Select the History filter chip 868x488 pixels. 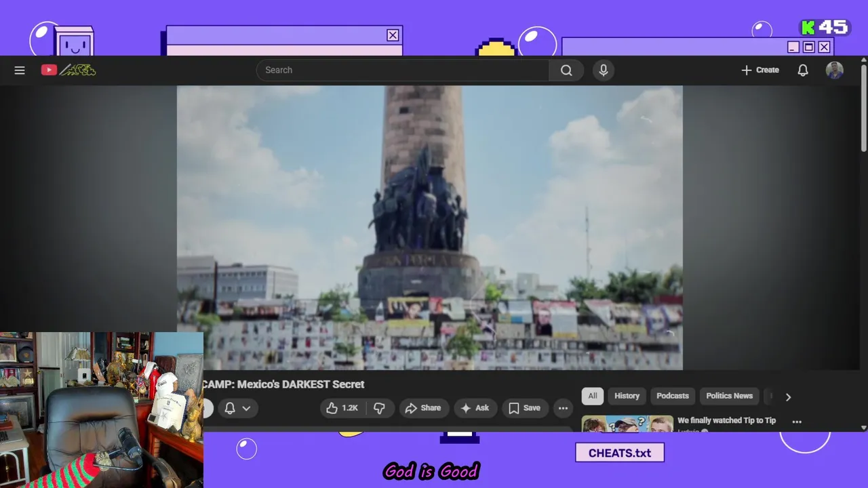click(627, 396)
